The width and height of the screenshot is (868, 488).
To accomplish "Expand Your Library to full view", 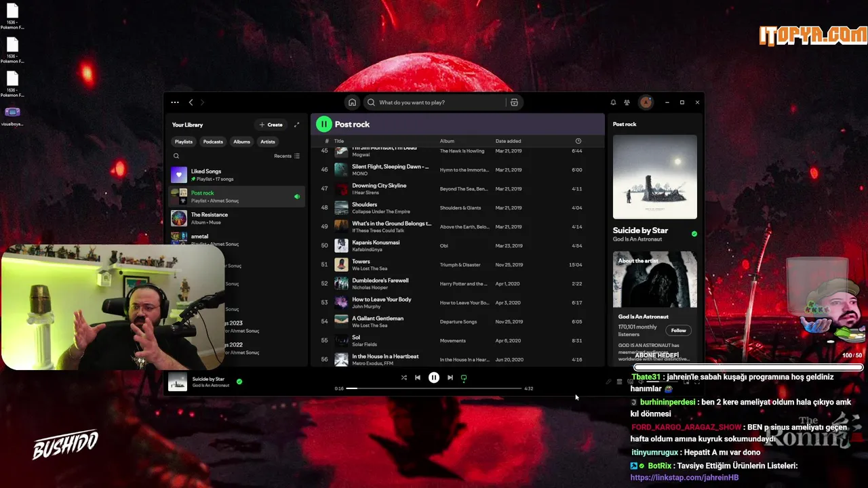I will pos(296,125).
